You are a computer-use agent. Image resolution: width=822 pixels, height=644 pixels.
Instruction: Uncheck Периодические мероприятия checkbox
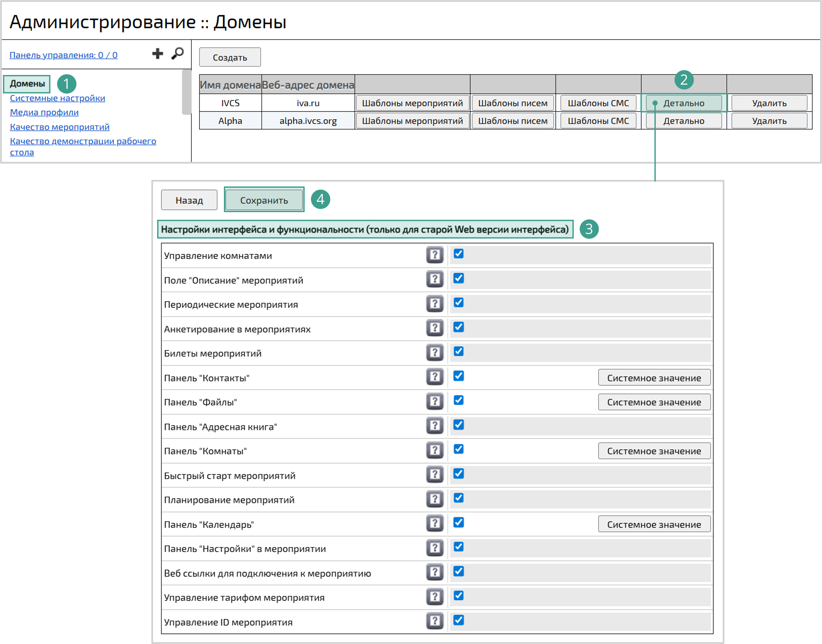[458, 303]
